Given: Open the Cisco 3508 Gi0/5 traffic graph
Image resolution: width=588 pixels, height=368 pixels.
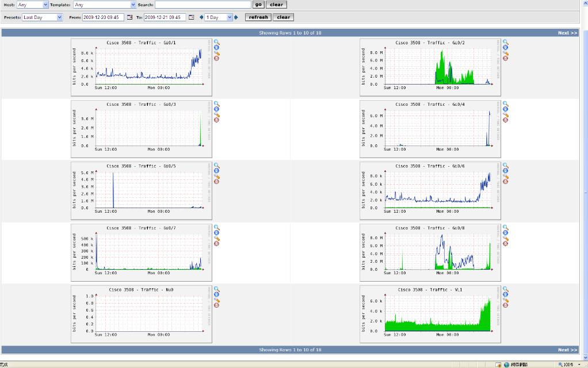Looking at the screenshot, I should point(142,191).
